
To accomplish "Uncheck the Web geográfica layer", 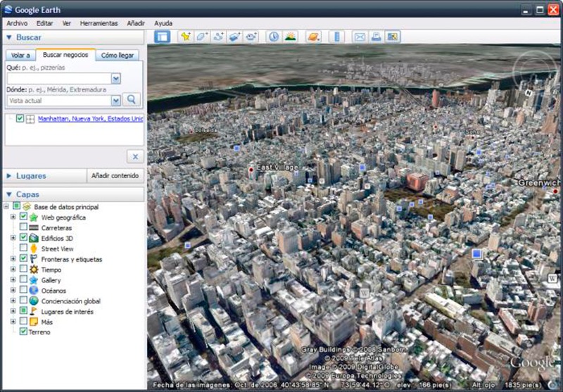I will coord(23,217).
